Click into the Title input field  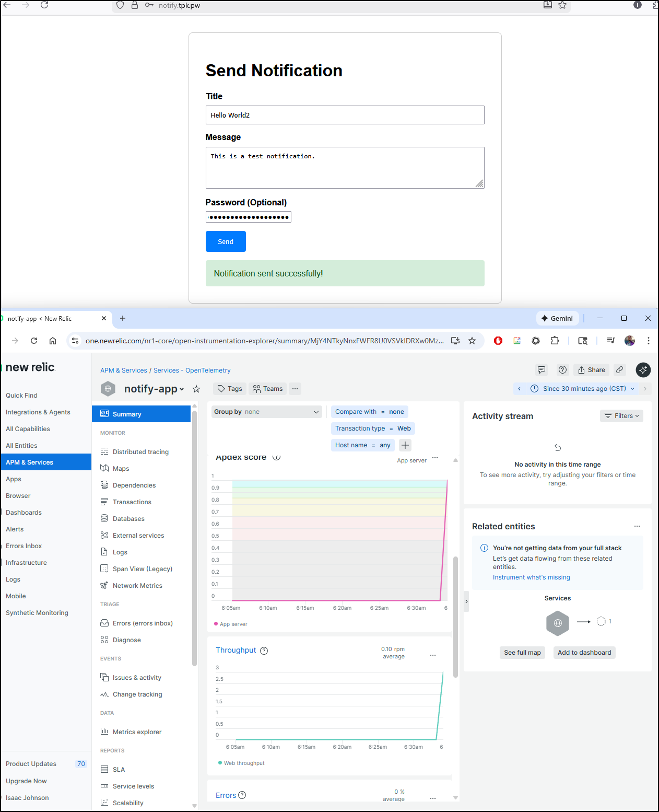point(345,115)
